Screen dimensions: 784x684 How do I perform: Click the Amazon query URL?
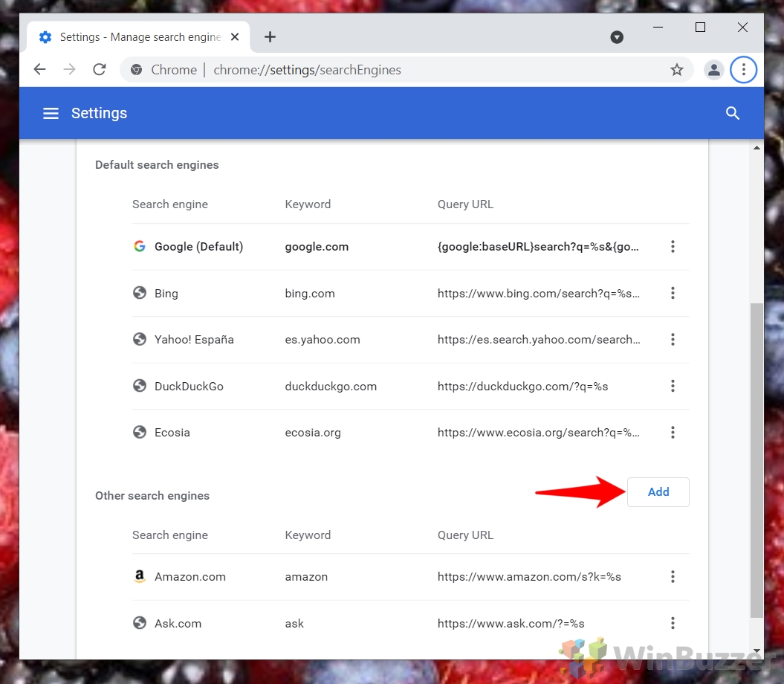coord(529,577)
